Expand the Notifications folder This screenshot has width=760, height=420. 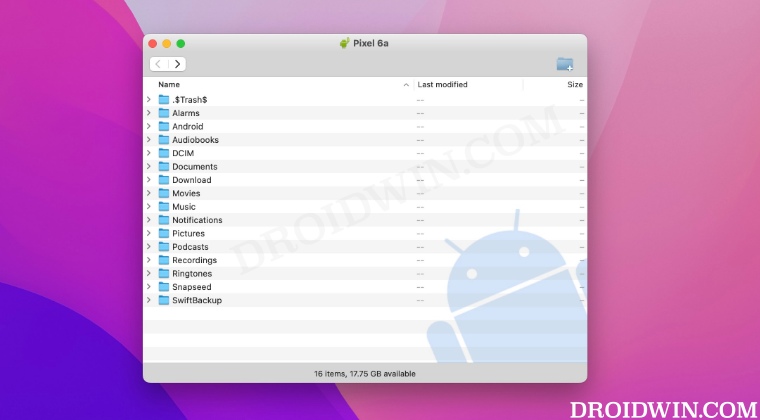(149, 220)
